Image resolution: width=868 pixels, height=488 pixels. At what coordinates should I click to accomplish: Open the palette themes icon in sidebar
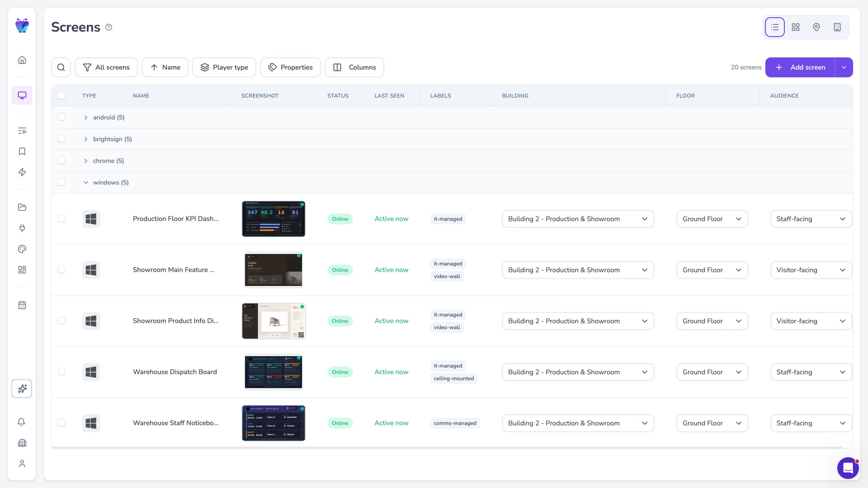[x=22, y=249]
